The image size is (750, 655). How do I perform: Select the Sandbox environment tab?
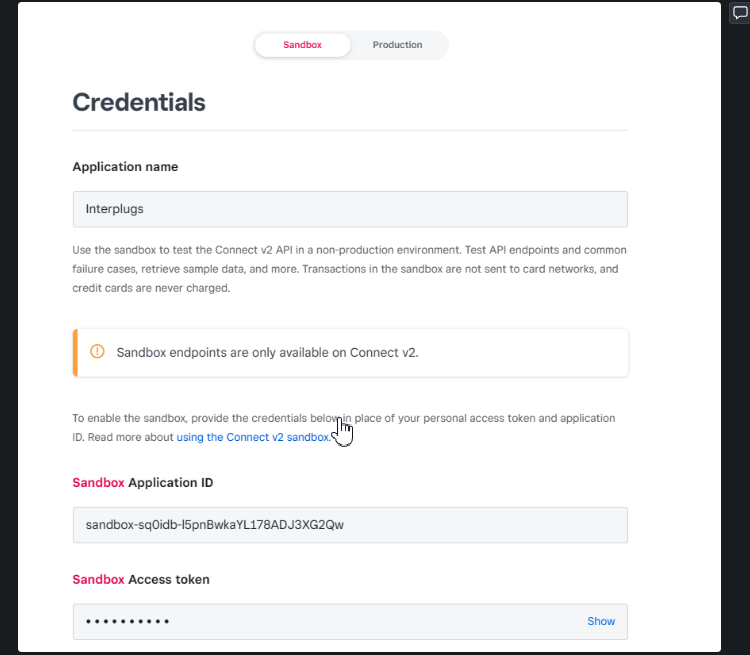pyautogui.click(x=302, y=45)
